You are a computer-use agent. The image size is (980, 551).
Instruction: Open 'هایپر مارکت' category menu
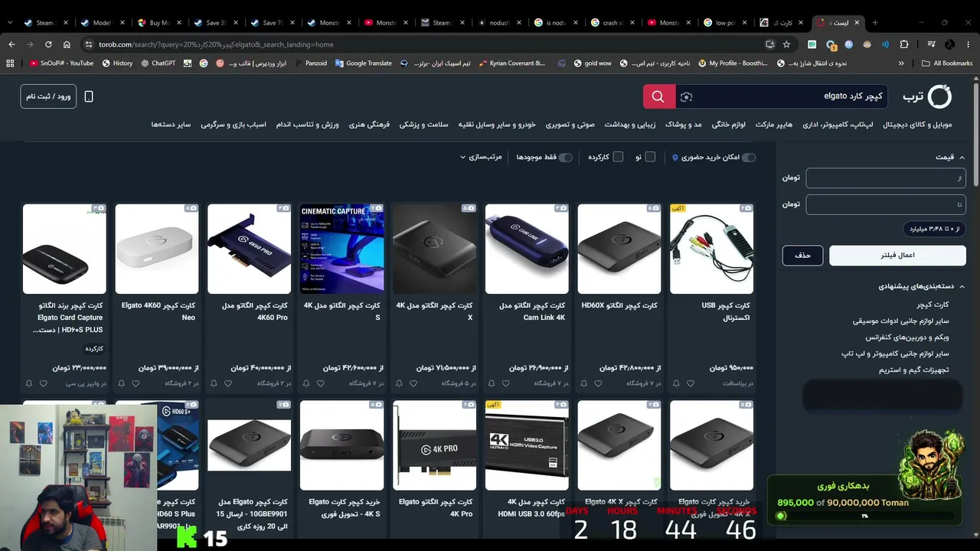(x=774, y=125)
